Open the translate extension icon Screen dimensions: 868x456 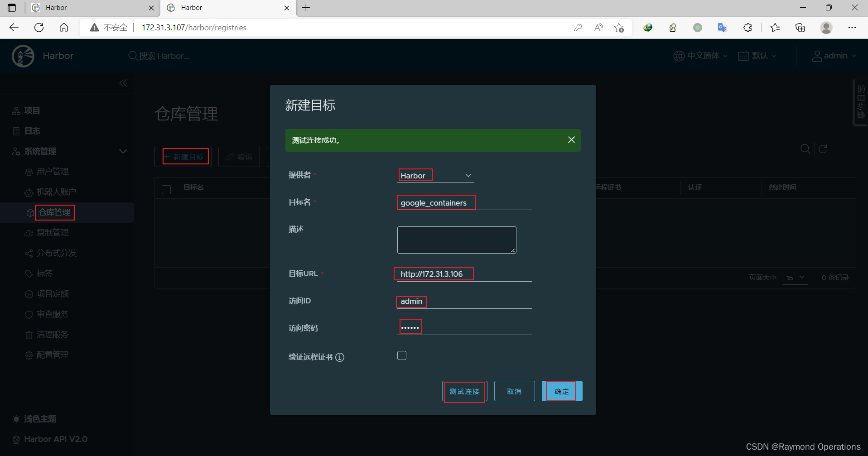(x=722, y=28)
